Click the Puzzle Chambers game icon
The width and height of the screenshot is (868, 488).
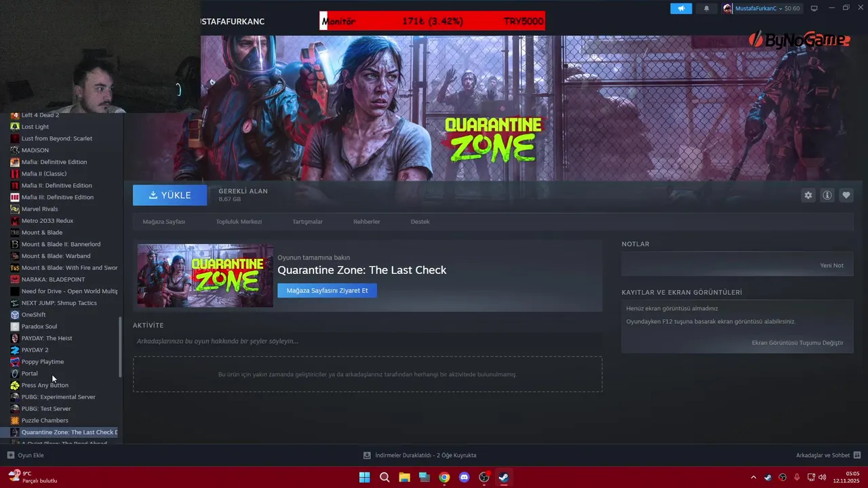tap(15, 420)
